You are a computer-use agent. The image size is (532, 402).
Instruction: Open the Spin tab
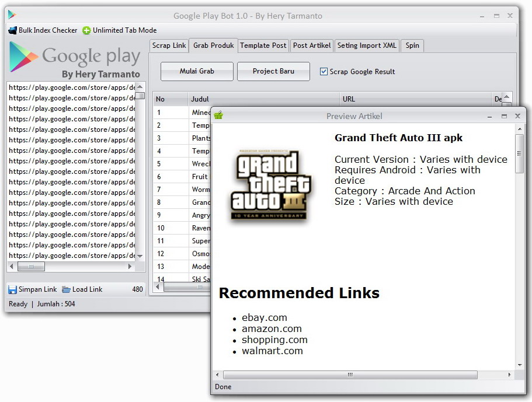tap(412, 46)
